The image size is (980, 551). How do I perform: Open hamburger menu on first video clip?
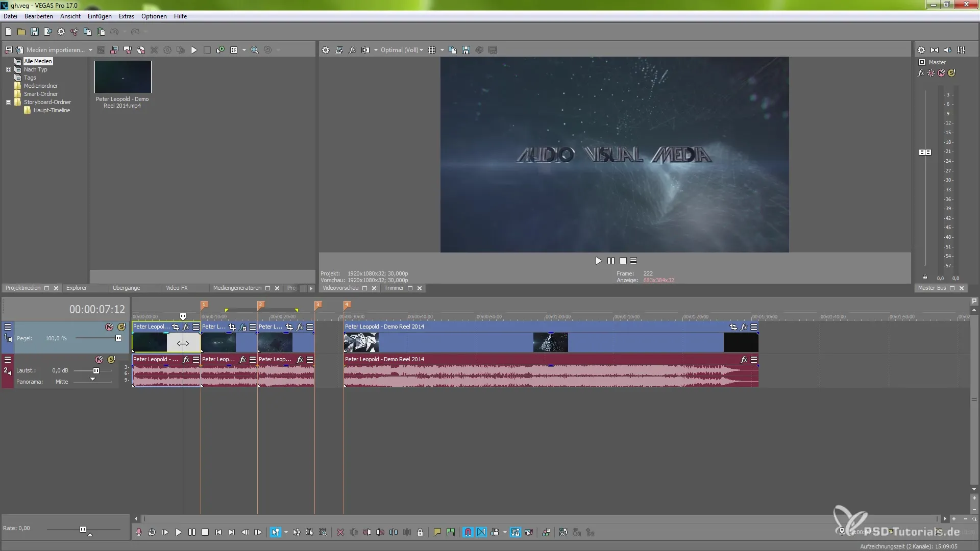pyautogui.click(x=196, y=327)
